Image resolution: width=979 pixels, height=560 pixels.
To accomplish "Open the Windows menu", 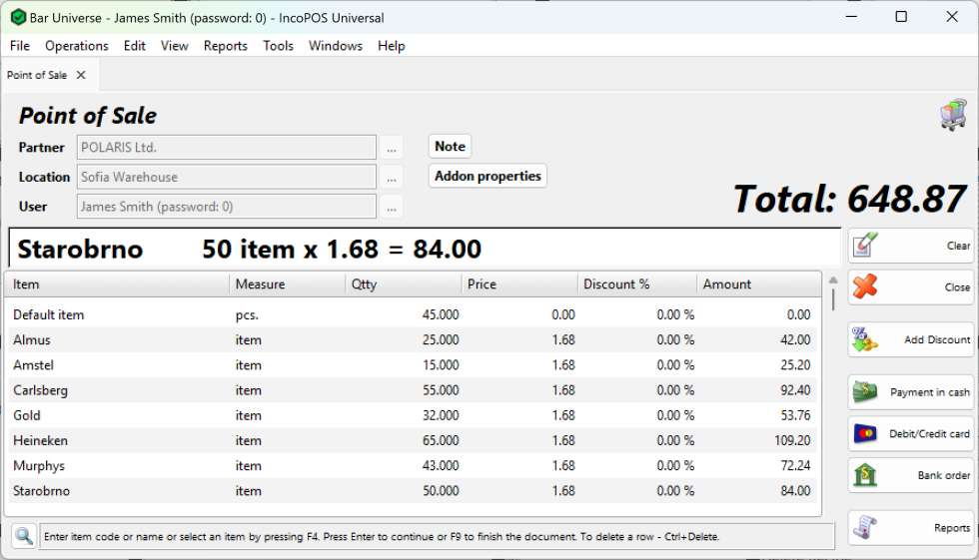I will [x=336, y=46].
